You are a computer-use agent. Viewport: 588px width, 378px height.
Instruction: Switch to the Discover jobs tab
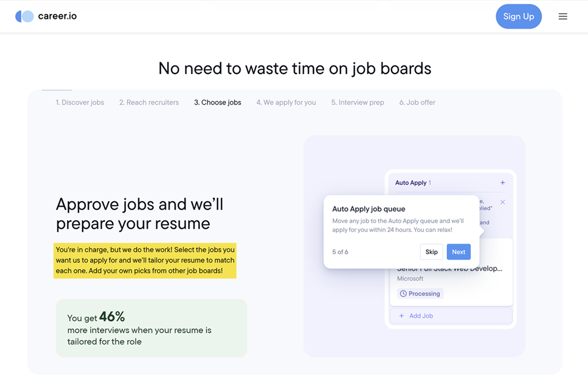coord(80,102)
